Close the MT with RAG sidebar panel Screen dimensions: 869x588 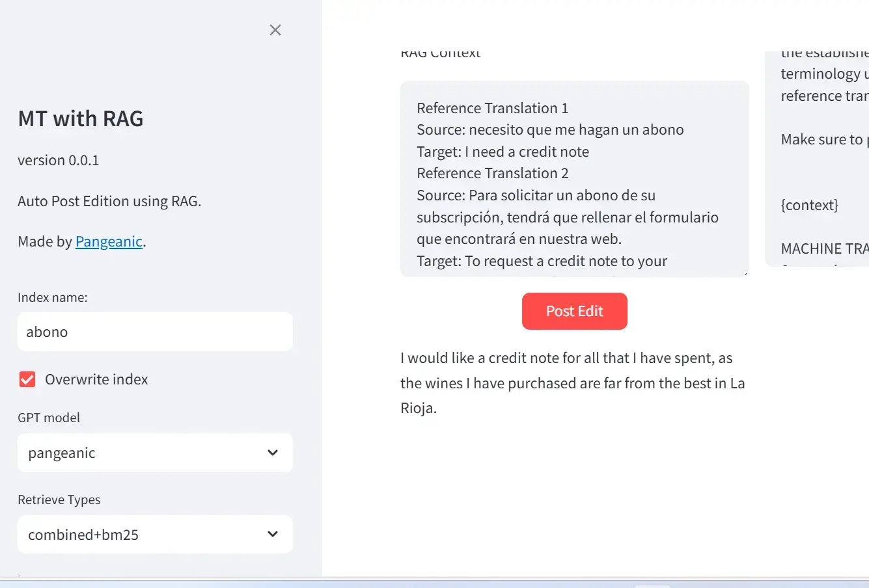tap(275, 30)
